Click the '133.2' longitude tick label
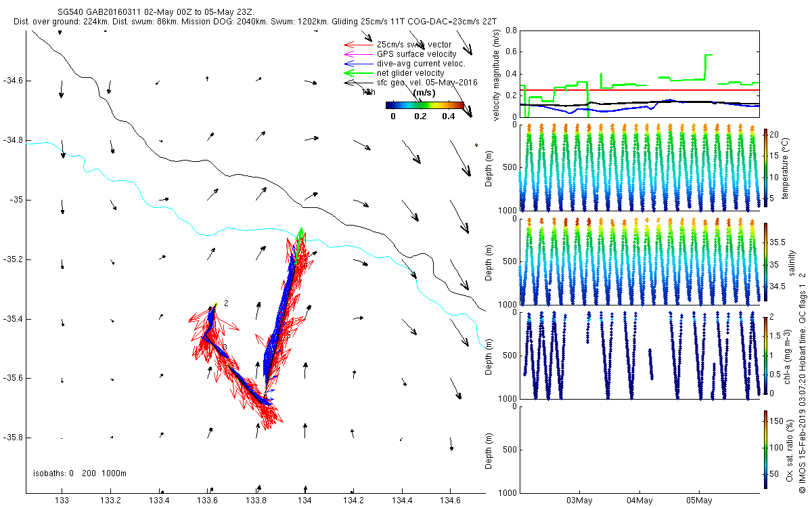Viewport: 812px width, 508px height. coord(111,501)
